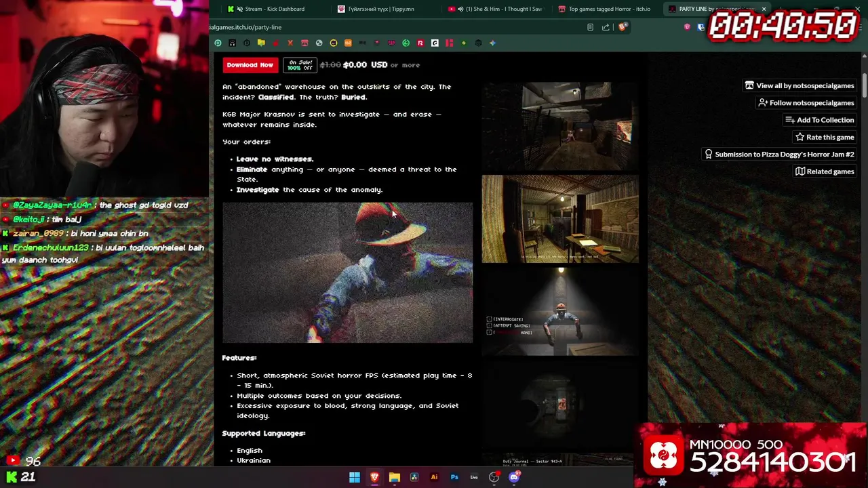This screenshot has width=868, height=488.
Task: Open the red R bookmark icon
Action: click(x=420, y=43)
